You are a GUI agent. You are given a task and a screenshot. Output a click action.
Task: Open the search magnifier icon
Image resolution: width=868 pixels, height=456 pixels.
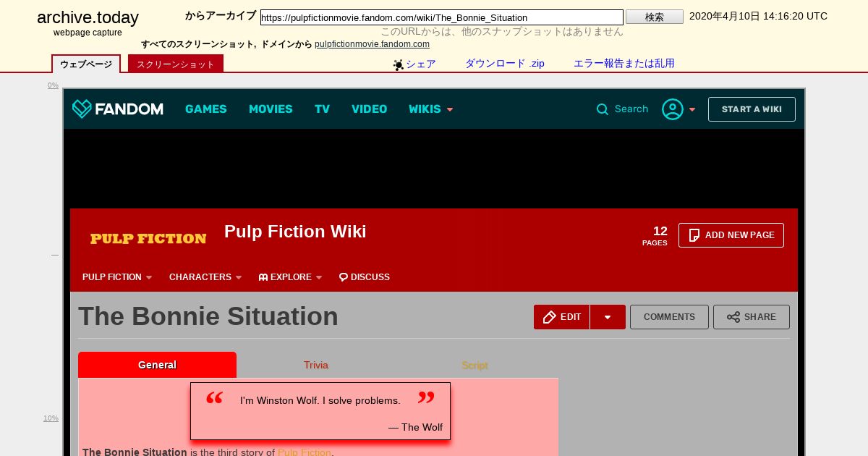[603, 109]
